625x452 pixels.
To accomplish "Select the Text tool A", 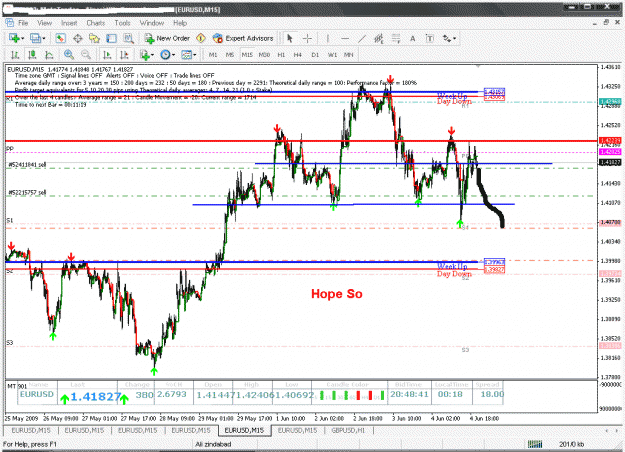I will pyautogui.click(x=413, y=38).
